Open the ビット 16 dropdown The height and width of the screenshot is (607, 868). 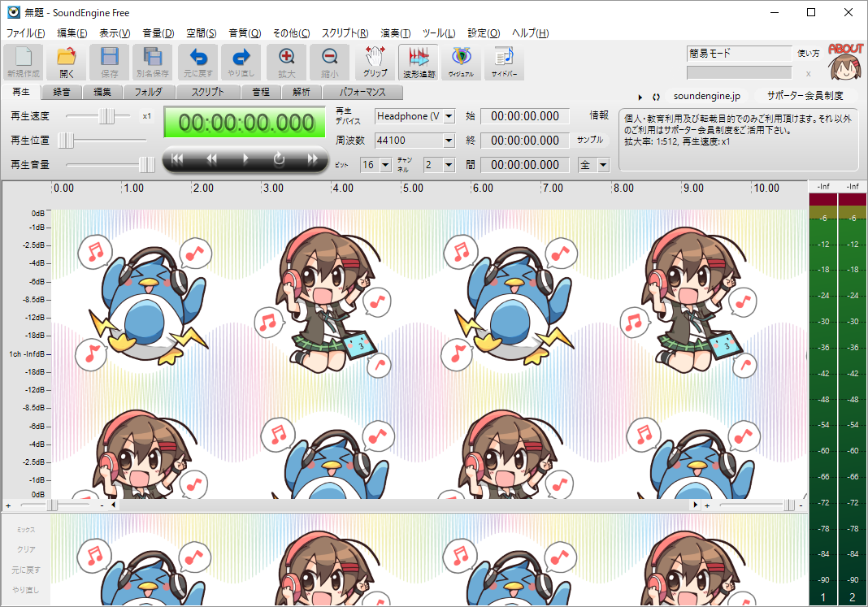pyautogui.click(x=385, y=165)
